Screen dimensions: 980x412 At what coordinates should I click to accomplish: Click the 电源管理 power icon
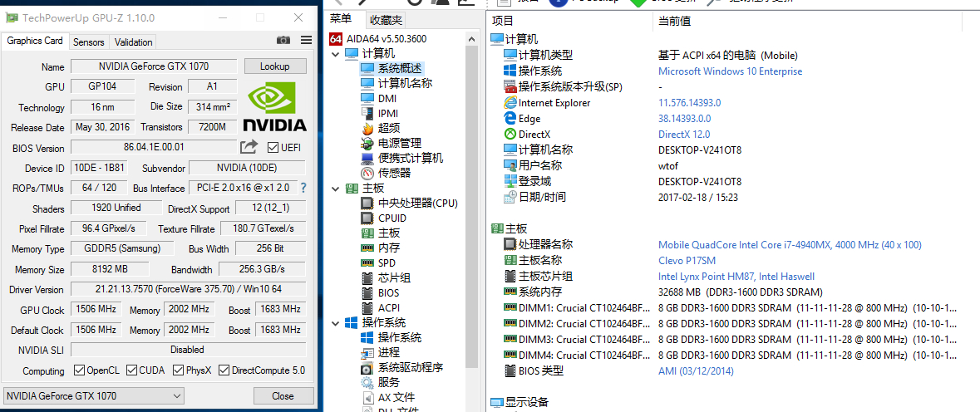click(367, 143)
